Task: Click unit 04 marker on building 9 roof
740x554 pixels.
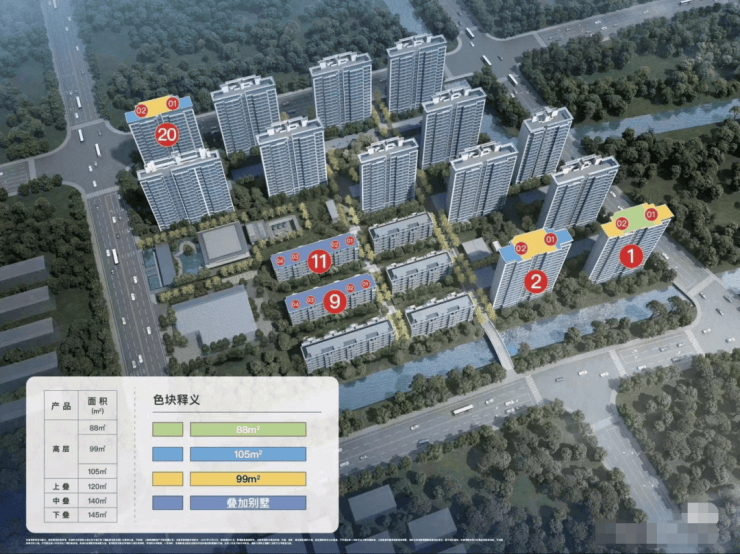Action: point(295,304)
